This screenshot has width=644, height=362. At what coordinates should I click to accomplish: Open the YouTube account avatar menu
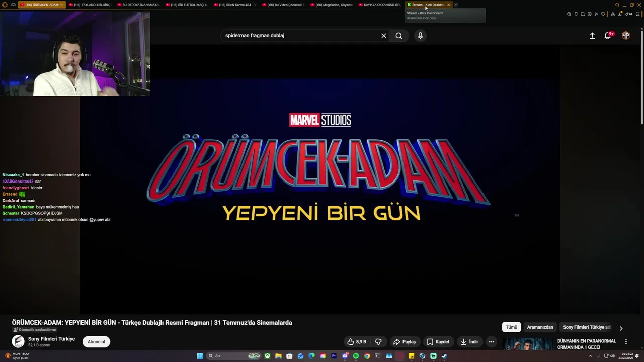[626, 35]
